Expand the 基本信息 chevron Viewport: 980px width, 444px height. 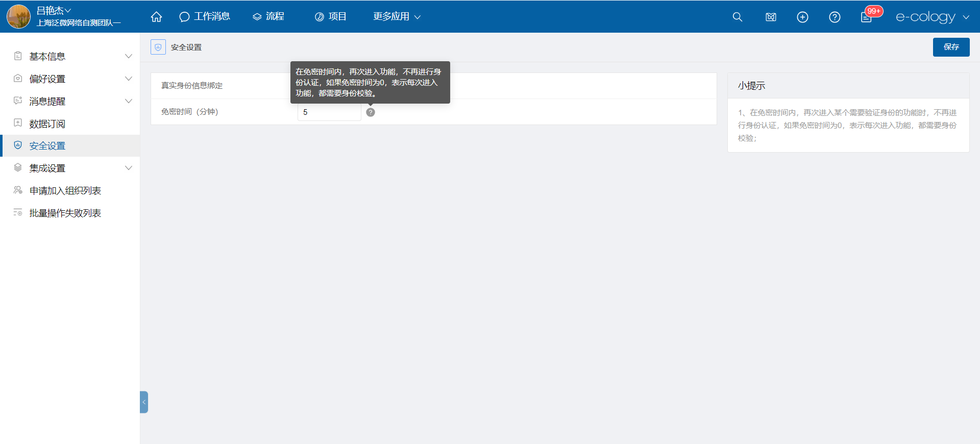click(129, 56)
